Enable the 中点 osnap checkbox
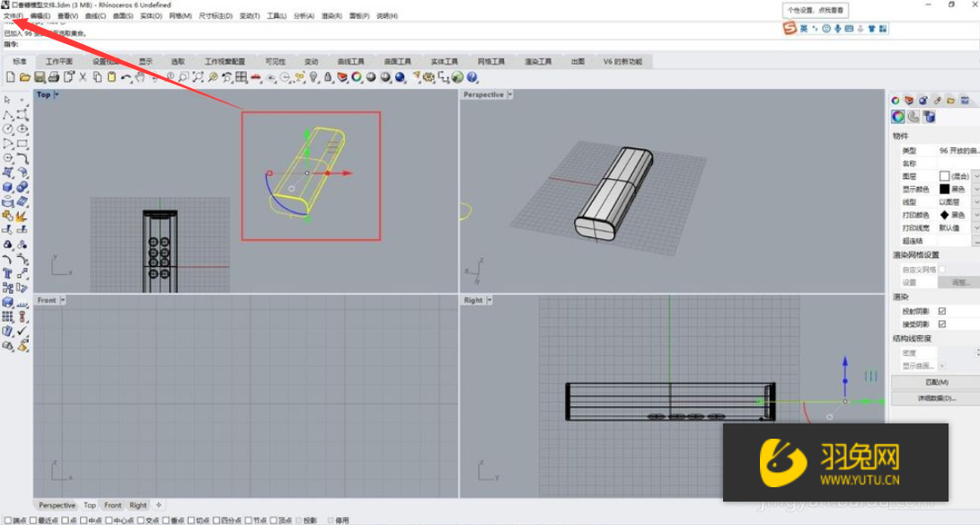980x525 pixels. click(x=84, y=520)
